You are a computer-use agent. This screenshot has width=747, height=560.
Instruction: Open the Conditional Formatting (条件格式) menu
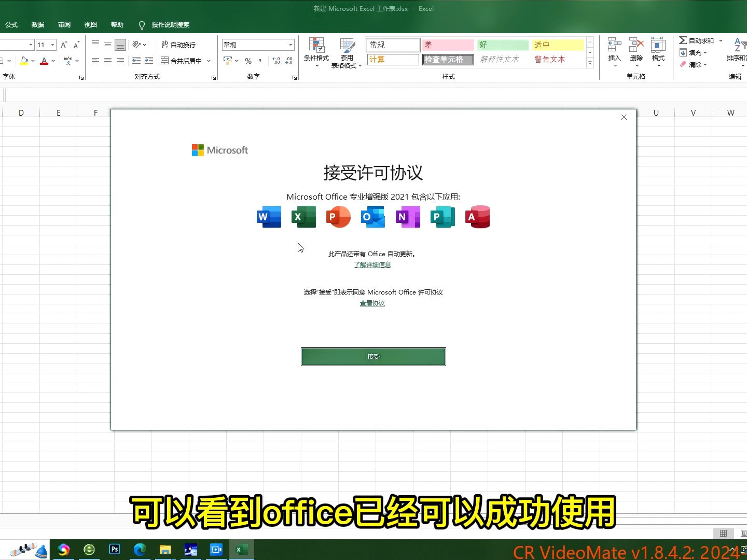(x=316, y=52)
